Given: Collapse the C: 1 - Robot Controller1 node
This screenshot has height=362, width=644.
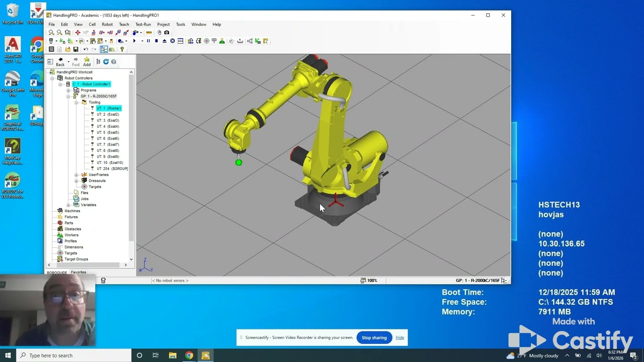Looking at the screenshot, I should (60, 84).
